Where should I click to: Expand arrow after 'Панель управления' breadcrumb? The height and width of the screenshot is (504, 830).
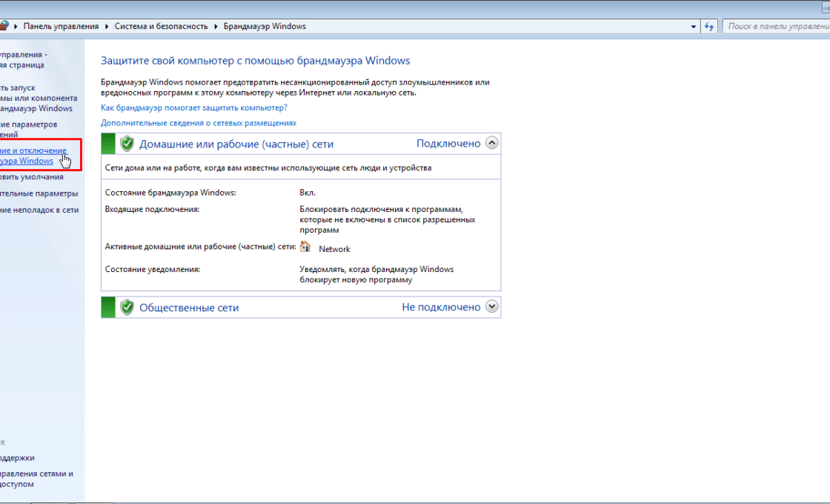(x=107, y=26)
